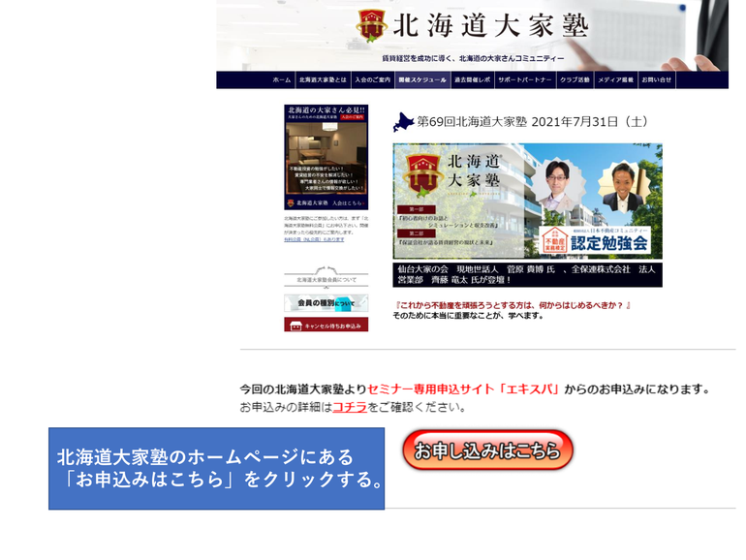
Task: Click the お申し込みはこちら button
Action: pyautogui.click(x=487, y=451)
